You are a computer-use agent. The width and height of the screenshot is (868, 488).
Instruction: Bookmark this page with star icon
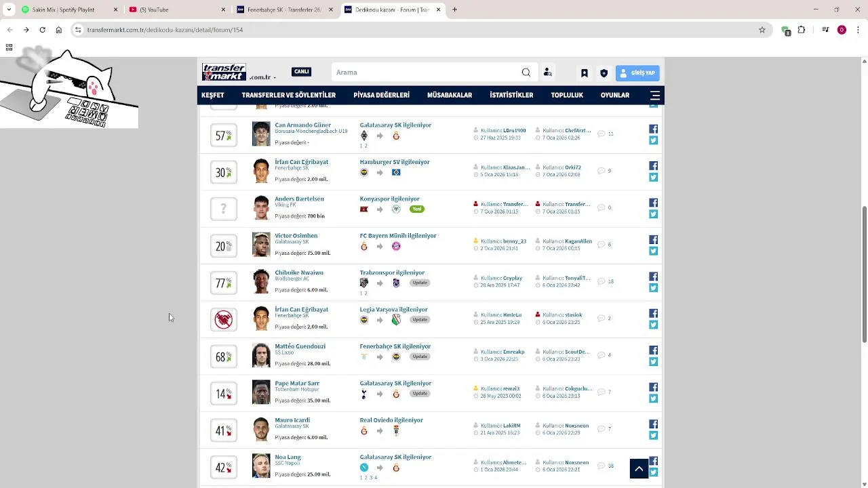coord(762,30)
